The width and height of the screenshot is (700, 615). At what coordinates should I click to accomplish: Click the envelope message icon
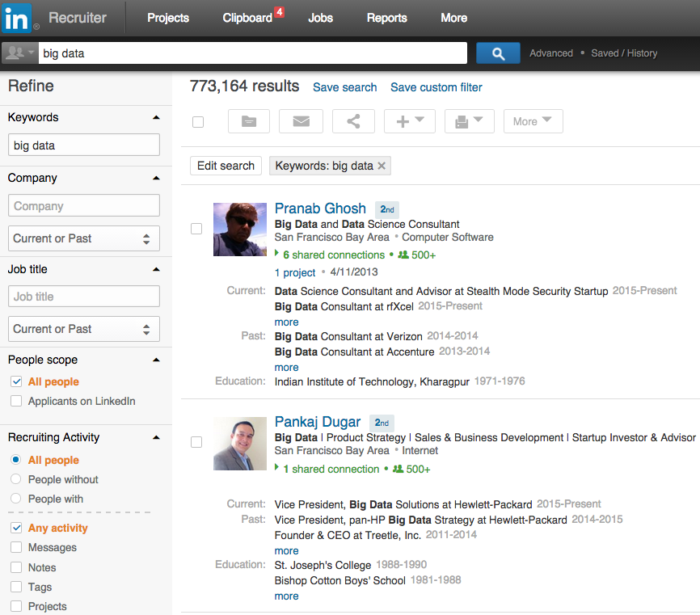pyautogui.click(x=301, y=121)
